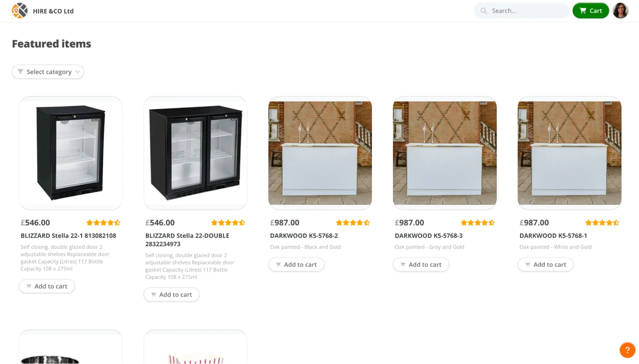The image size is (639, 364).
Task: Click the filter funnel icon in category selector
Action: 20,72
